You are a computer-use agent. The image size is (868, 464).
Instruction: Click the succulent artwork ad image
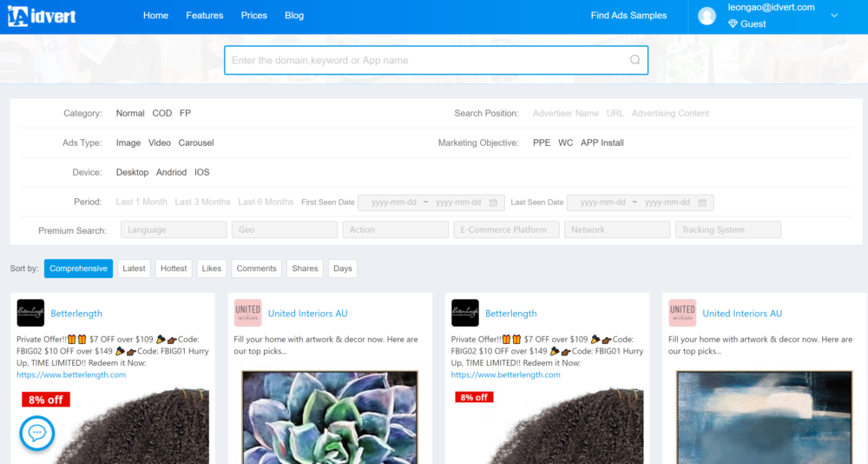tap(329, 417)
